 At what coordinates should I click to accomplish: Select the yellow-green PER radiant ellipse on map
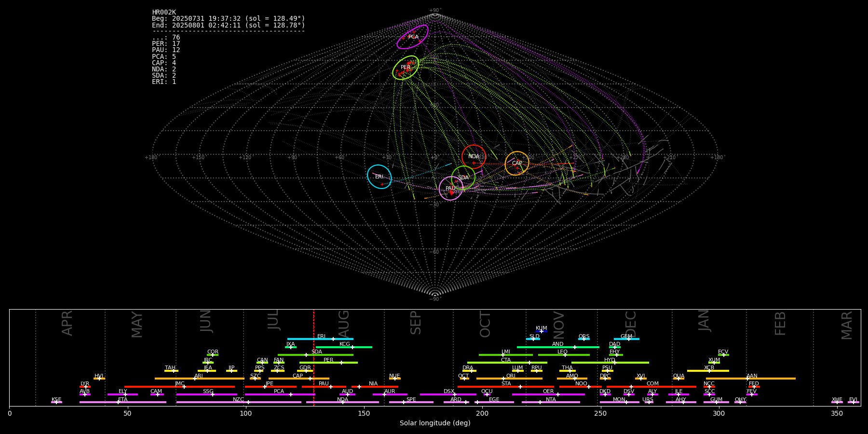[406, 68]
